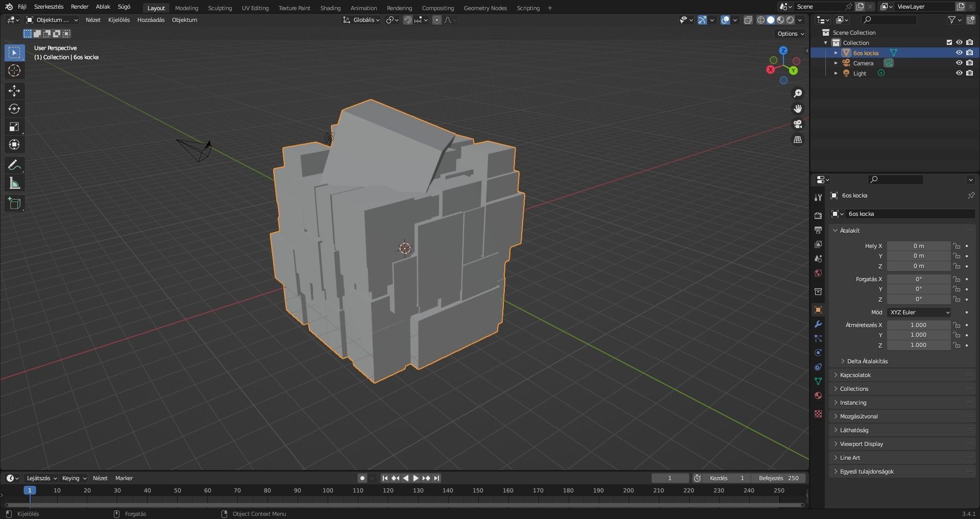Toggle snapping magnet
This screenshot has width=980, height=519.
point(407,20)
